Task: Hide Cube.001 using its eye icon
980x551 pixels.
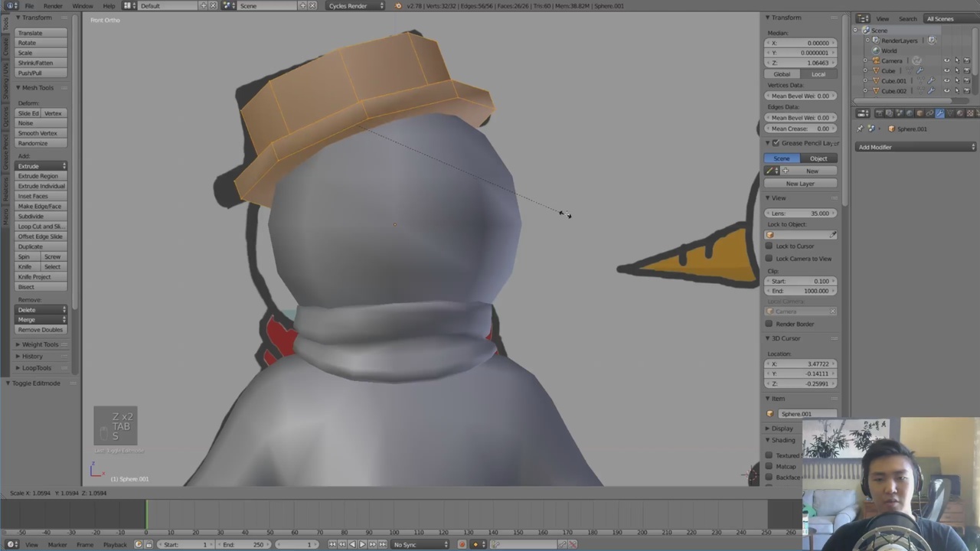Action: [x=946, y=80]
